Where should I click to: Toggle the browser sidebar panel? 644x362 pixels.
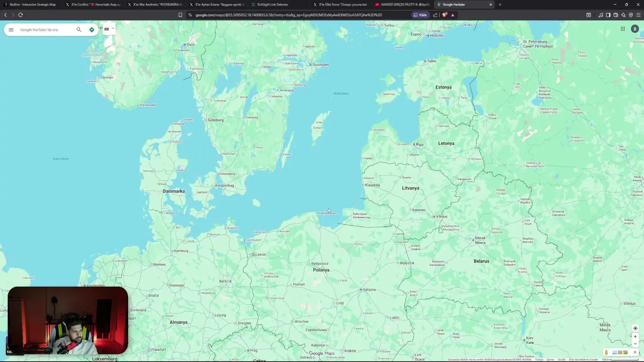(x=608, y=15)
